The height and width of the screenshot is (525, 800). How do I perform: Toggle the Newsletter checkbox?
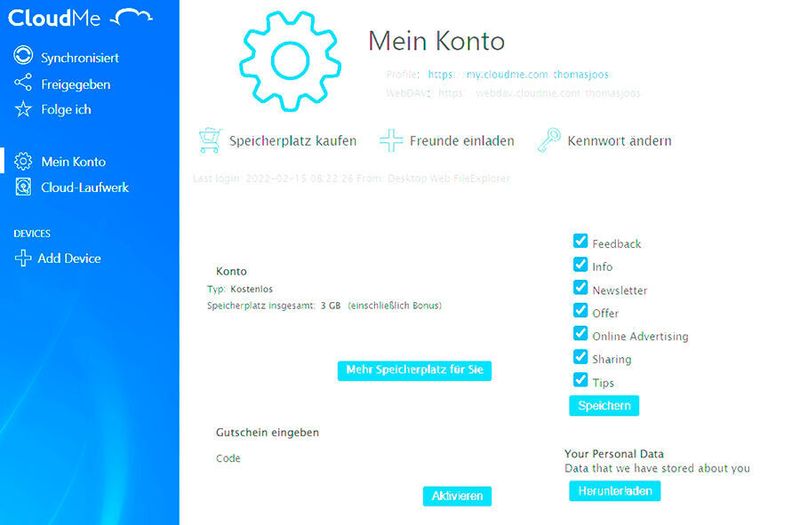coord(580,287)
